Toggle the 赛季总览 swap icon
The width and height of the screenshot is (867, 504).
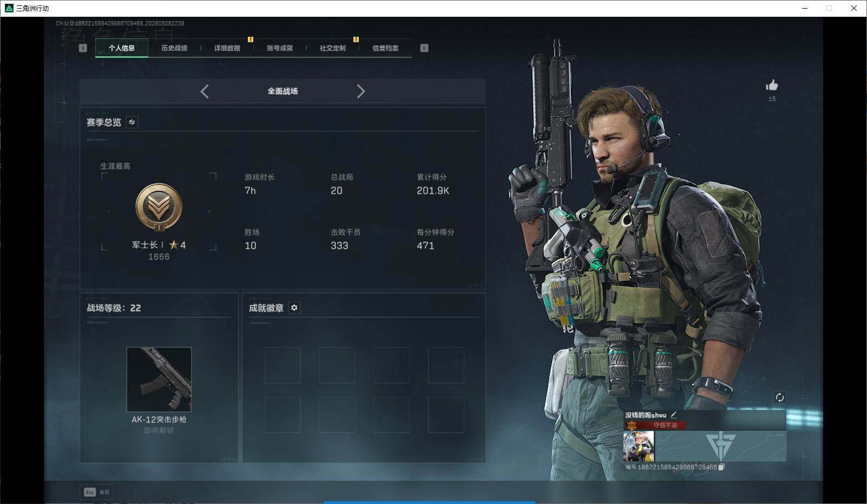(x=132, y=122)
